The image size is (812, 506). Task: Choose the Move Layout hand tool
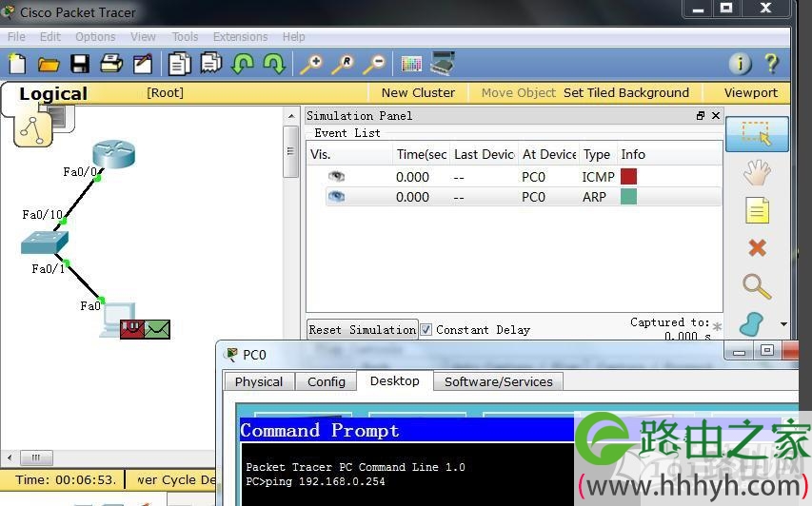click(757, 172)
